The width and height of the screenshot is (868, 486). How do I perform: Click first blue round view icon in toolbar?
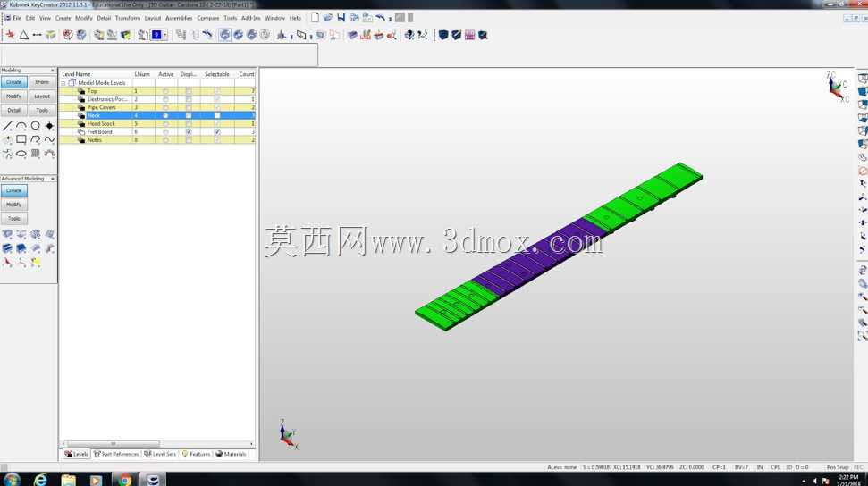tap(224, 35)
